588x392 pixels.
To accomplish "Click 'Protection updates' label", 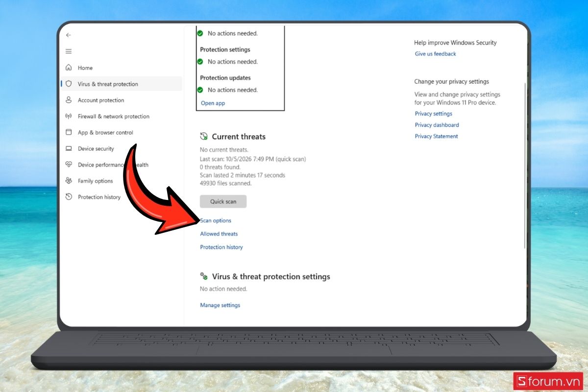I will pos(225,77).
